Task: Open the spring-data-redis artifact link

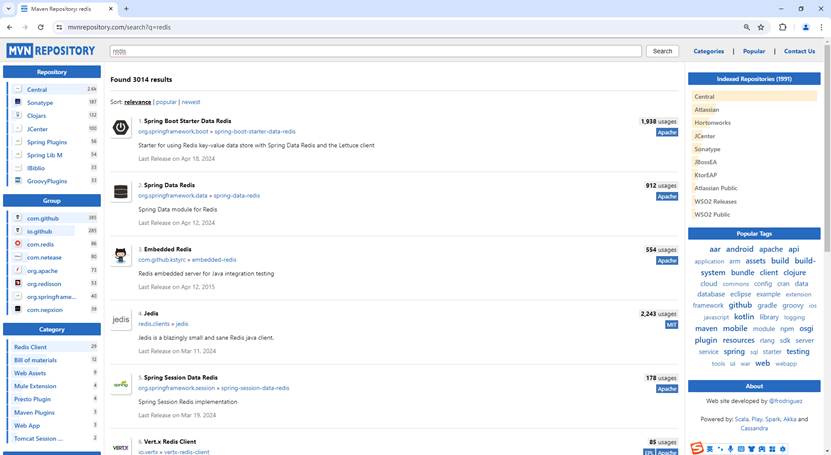Action: (x=236, y=195)
